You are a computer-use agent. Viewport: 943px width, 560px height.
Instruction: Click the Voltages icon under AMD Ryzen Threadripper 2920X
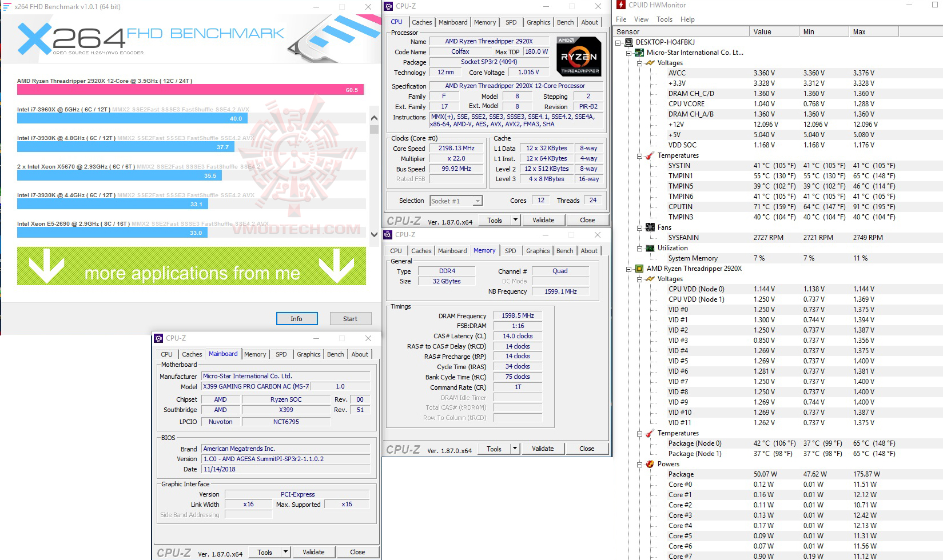650,279
